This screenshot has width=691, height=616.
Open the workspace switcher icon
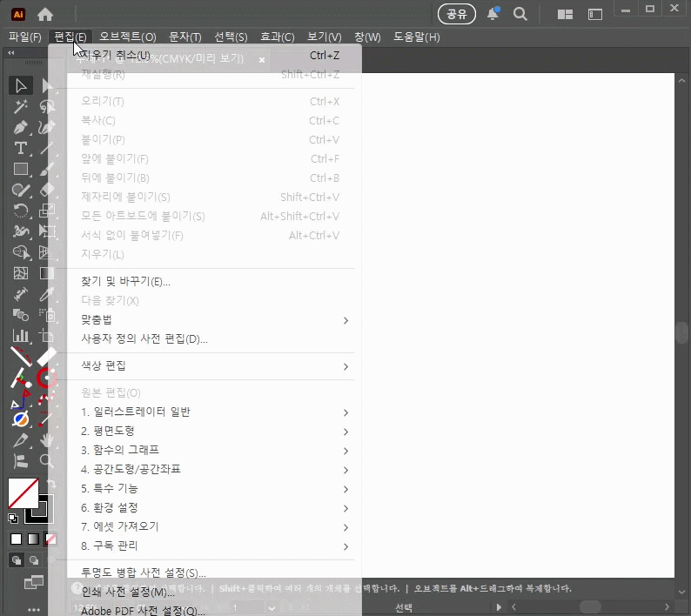click(x=595, y=15)
